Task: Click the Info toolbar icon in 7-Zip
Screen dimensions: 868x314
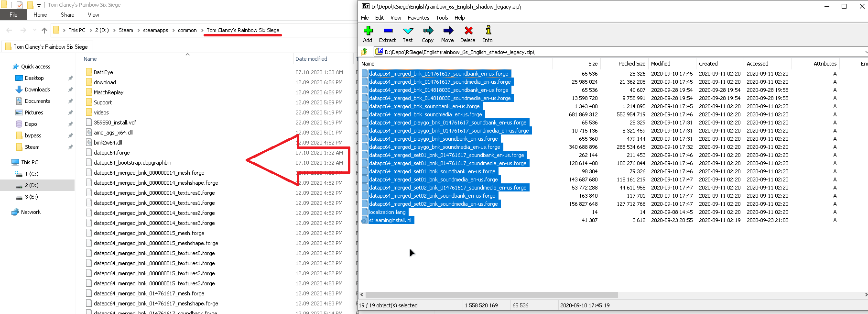Action: click(488, 34)
